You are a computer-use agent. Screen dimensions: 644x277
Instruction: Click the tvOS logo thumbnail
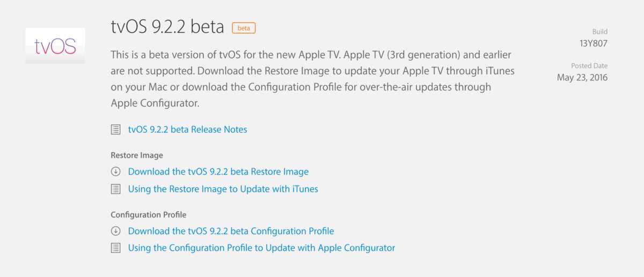click(55, 46)
